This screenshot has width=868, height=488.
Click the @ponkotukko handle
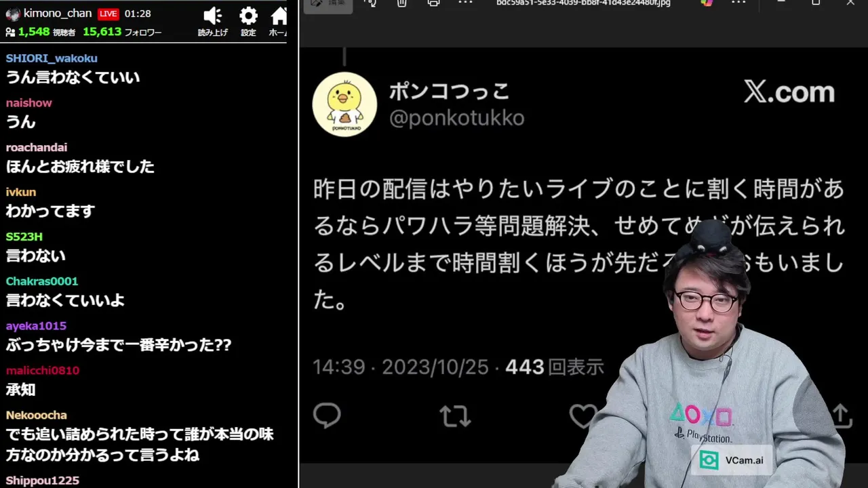tap(456, 118)
